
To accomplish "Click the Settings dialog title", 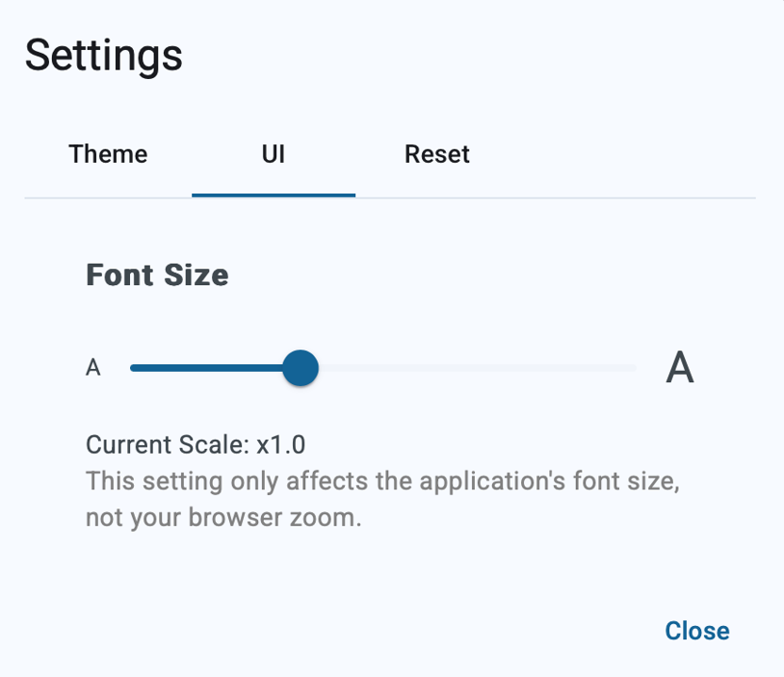I will [x=103, y=55].
